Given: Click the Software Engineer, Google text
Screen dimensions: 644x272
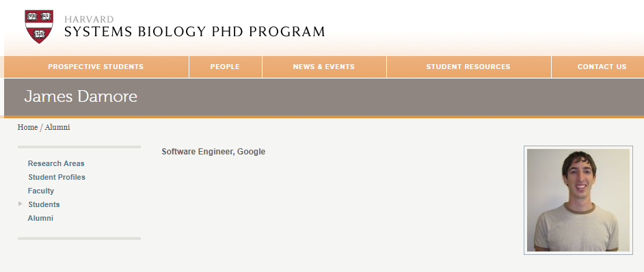Looking at the screenshot, I should click(213, 152).
